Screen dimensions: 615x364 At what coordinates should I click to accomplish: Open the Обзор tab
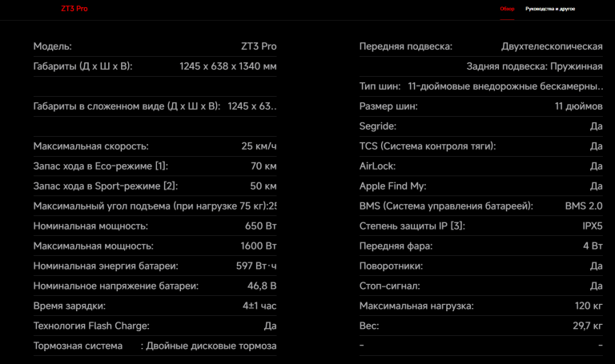(507, 9)
